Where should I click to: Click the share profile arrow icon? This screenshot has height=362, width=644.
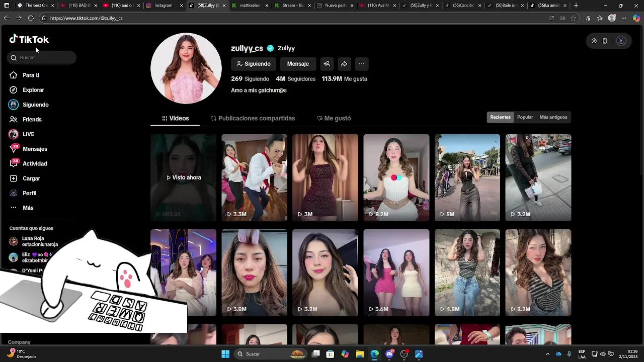[344, 64]
